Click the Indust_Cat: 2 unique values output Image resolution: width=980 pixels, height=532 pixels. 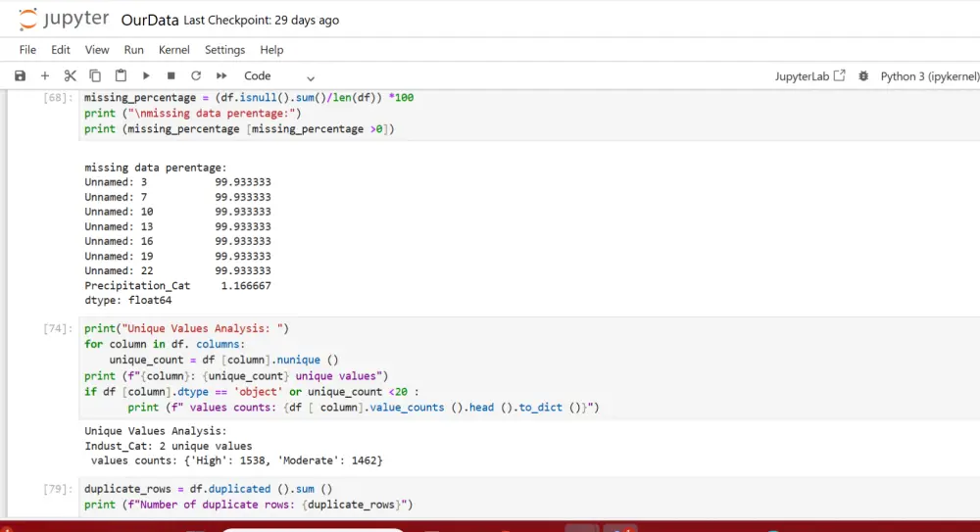(x=169, y=446)
